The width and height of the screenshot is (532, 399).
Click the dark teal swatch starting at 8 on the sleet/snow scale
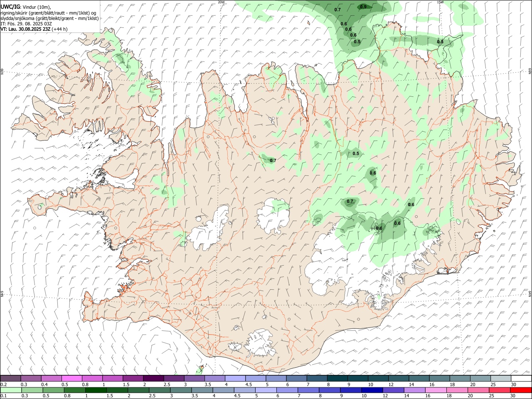337,378
